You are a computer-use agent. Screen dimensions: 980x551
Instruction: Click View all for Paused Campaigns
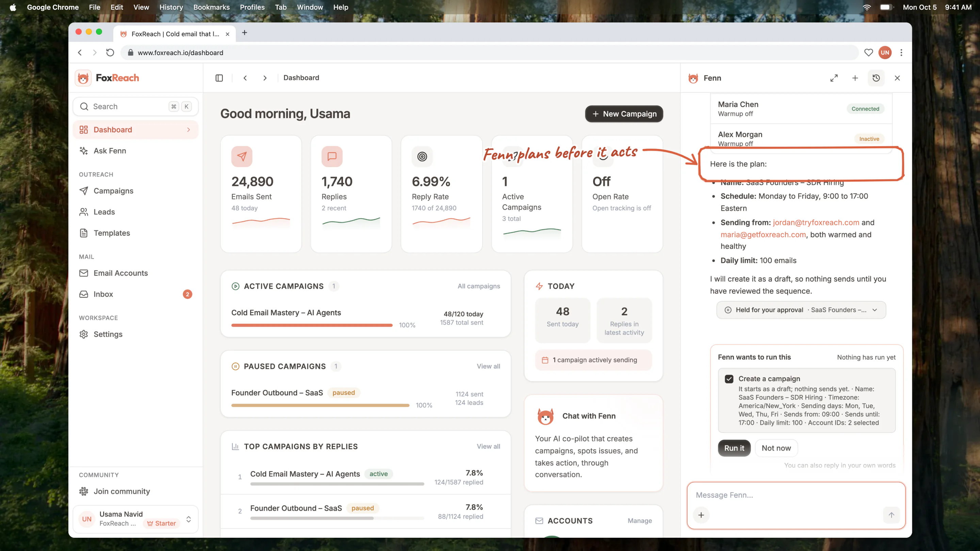point(489,366)
